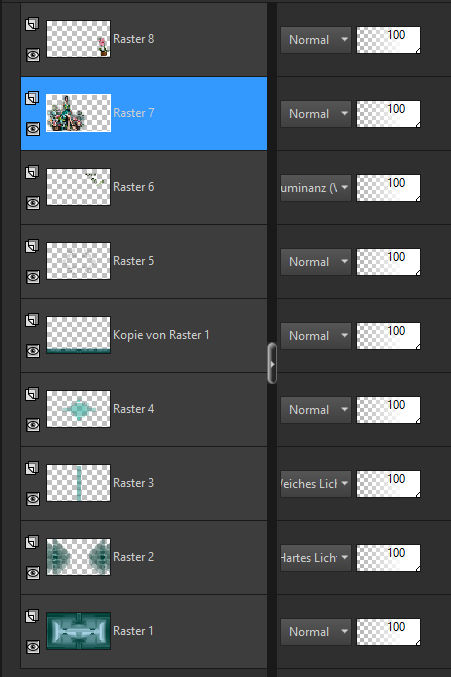Click the opacity slider of Raster 8

pyautogui.click(x=388, y=40)
